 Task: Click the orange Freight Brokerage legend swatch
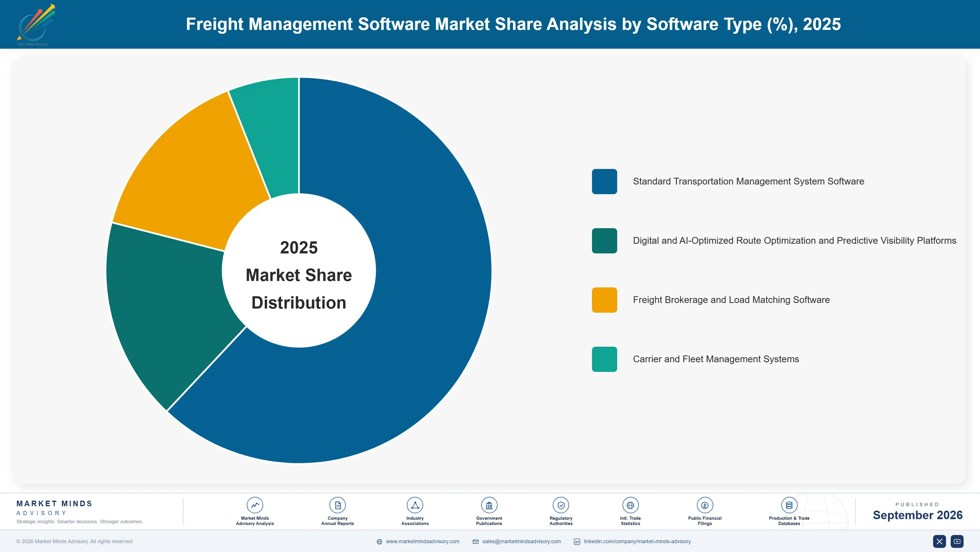(x=605, y=300)
